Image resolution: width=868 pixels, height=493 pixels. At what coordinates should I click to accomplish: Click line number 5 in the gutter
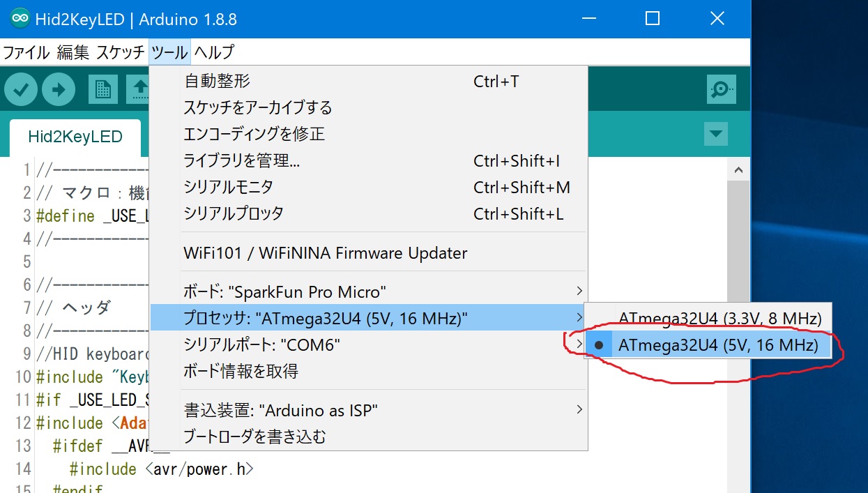click(27, 261)
